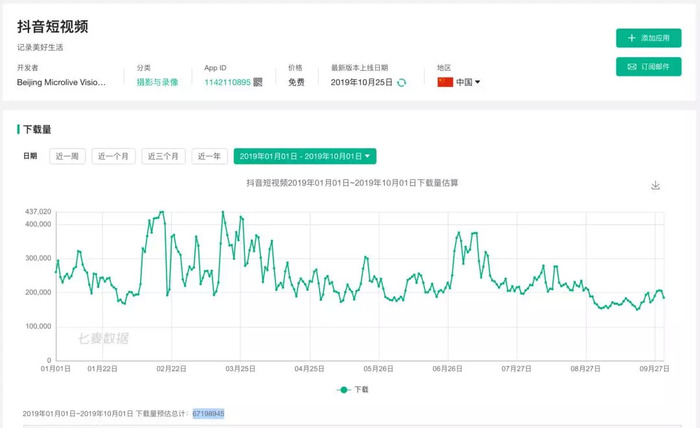Click the 添加应用 add app button
Image resolution: width=700 pixels, height=428 pixels.
pyautogui.click(x=648, y=38)
